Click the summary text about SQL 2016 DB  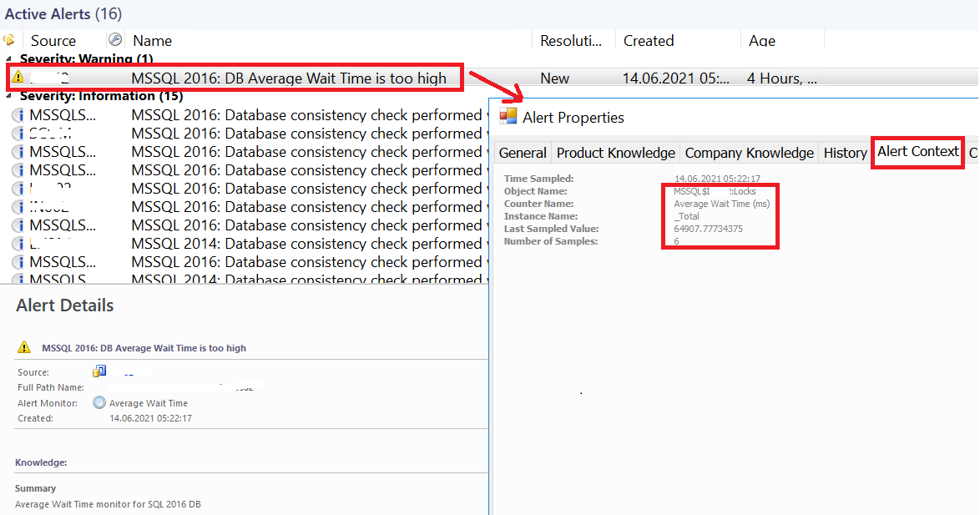pyautogui.click(x=109, y=504)
